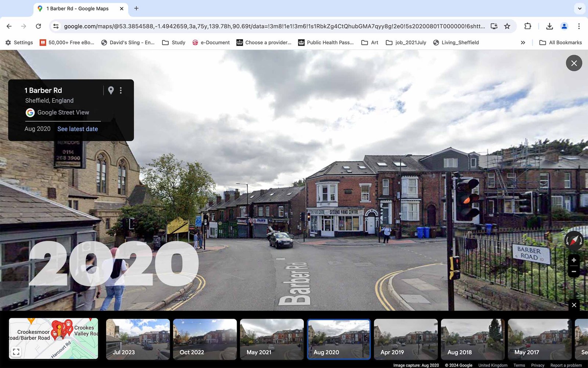Screen dimensions: 588x368
Task: Select the May 2017 imagery thumbnail
Action: (539, 339)
